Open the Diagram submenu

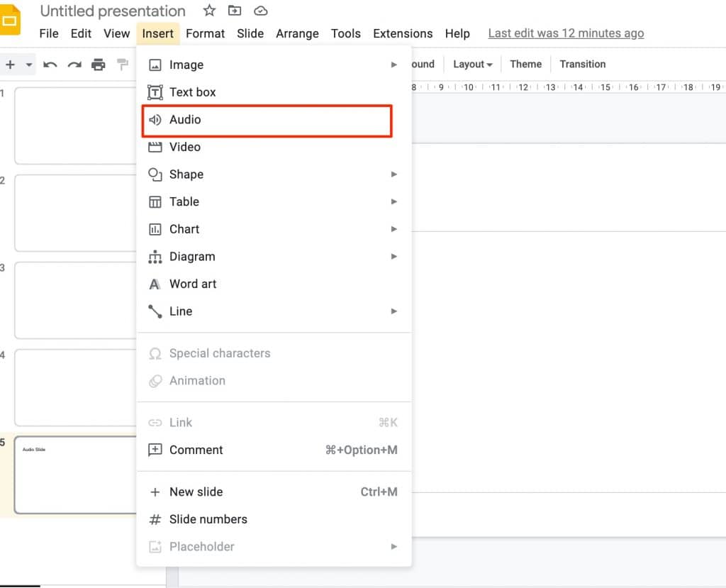(274, 256)
